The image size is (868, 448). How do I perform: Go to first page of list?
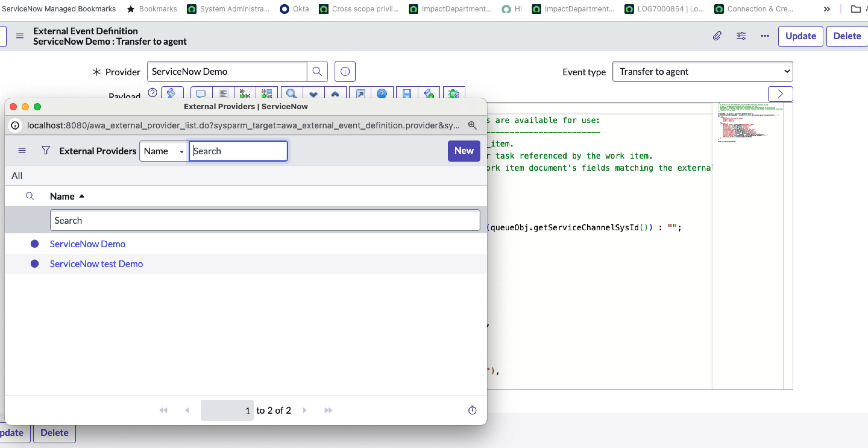(x=163, y=410)
